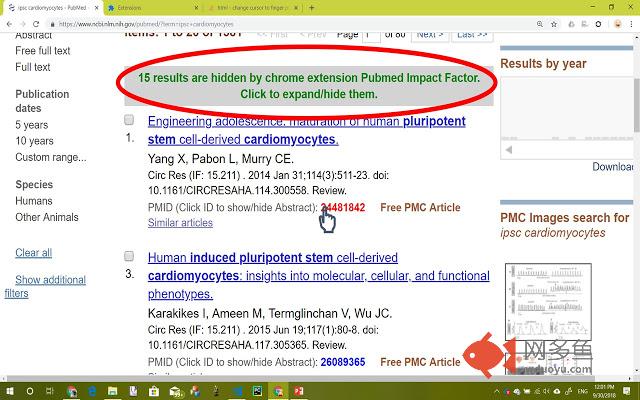The image size is (640, 400).
Task: Select the checkbox for result 3
Action: pos(129,256)
